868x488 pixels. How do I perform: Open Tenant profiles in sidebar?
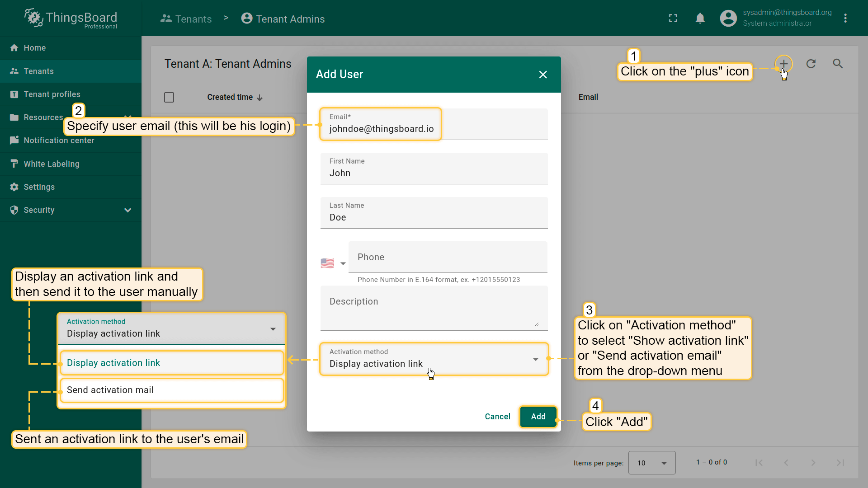pyautogui.click(x=52, y=94)
